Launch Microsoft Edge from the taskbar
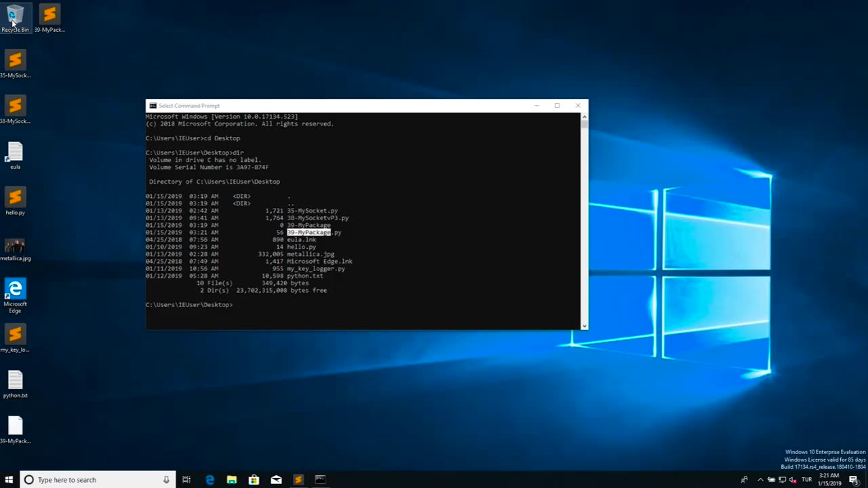This screenshot has height=488, width=868. [x=210, y=480]
